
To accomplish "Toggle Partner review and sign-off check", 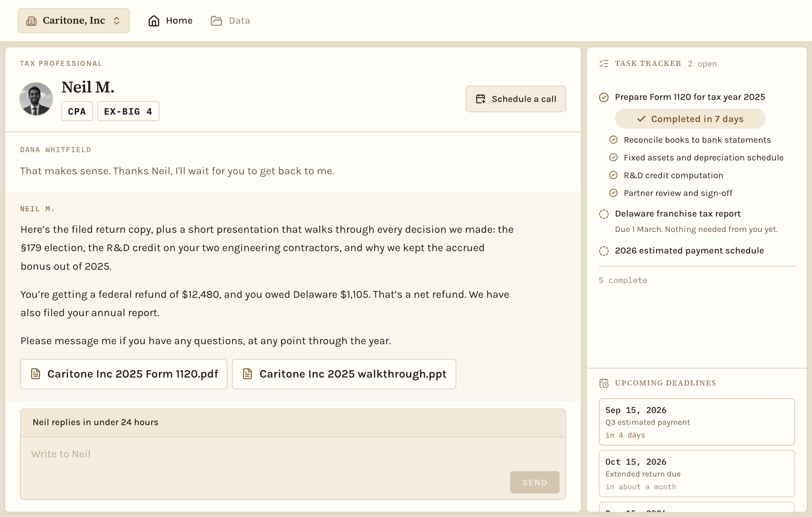I will 613,193.
